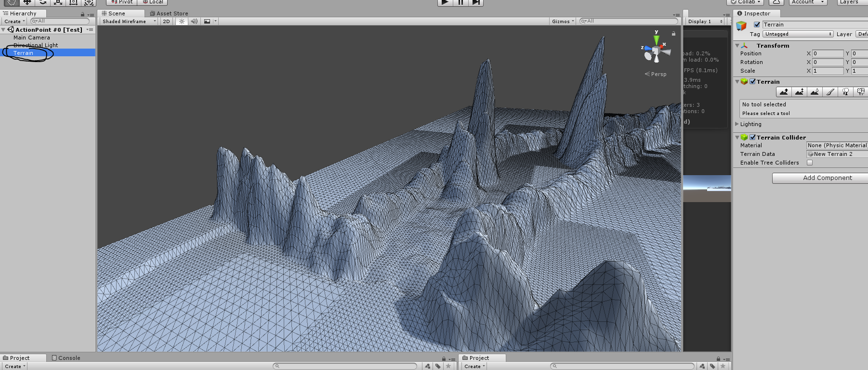Collapse the ActionPoint #0 scene tree
Image resolution: width=868 pixels, height=370 pixels.
pyautogui.click(x=3, y=30)
